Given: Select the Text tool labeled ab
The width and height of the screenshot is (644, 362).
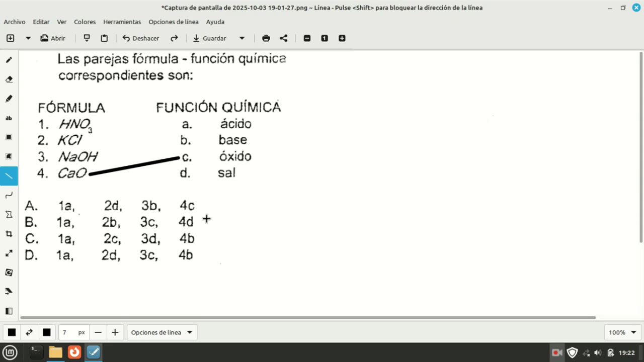Looking at the screenshot, I should pyautogui.click(x=9, y=118).
